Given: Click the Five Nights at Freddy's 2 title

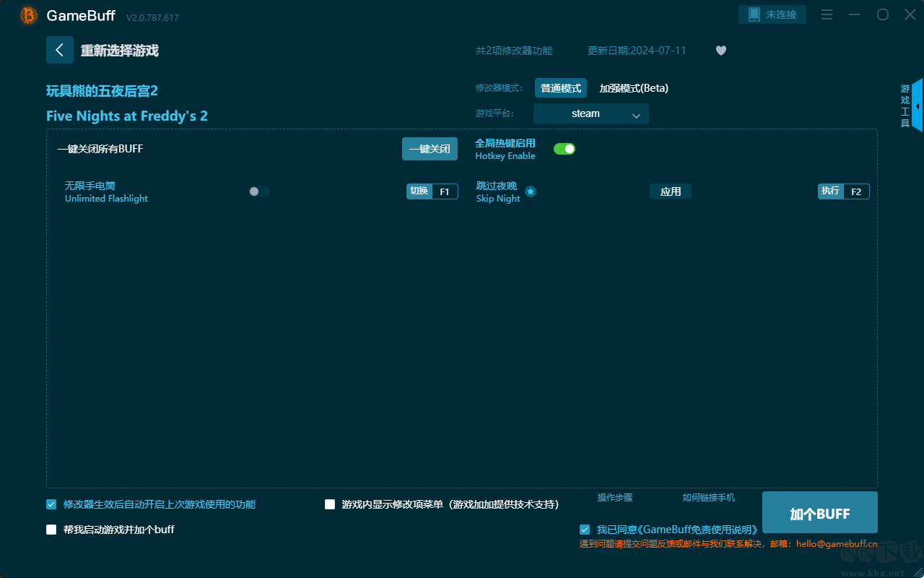Looking at the screenshot, I should [x=127, y=116].
